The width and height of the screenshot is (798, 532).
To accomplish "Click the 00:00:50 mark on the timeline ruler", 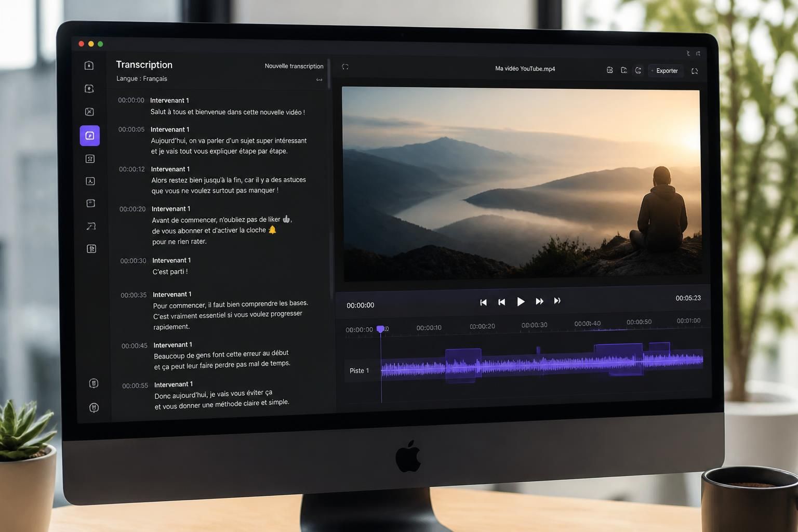I will [x=639, y=322].
